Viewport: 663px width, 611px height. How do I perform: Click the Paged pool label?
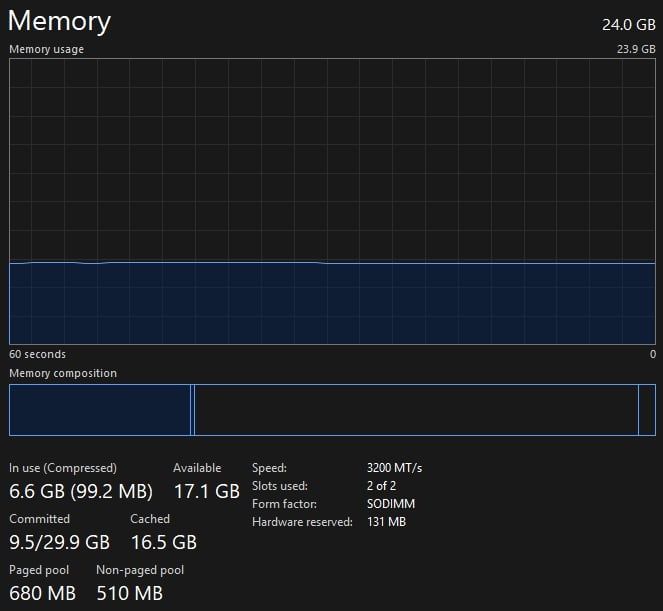click(39, 570)
